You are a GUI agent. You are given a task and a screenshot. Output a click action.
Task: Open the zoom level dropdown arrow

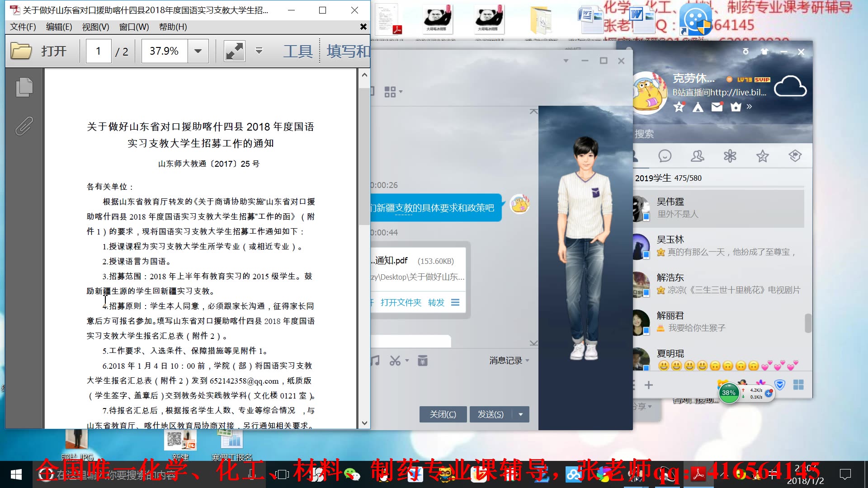click(x=198, y=51)
